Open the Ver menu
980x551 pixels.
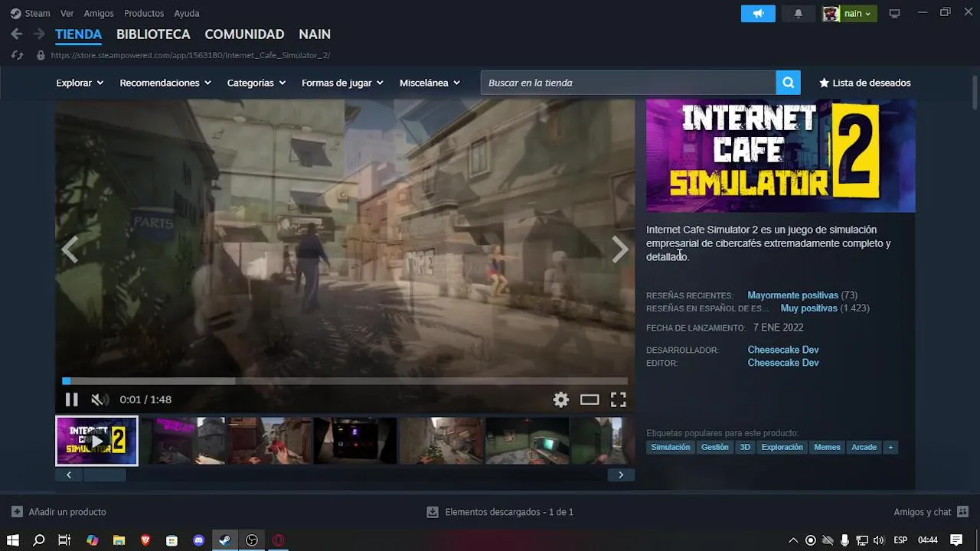(x=67, y=13)
